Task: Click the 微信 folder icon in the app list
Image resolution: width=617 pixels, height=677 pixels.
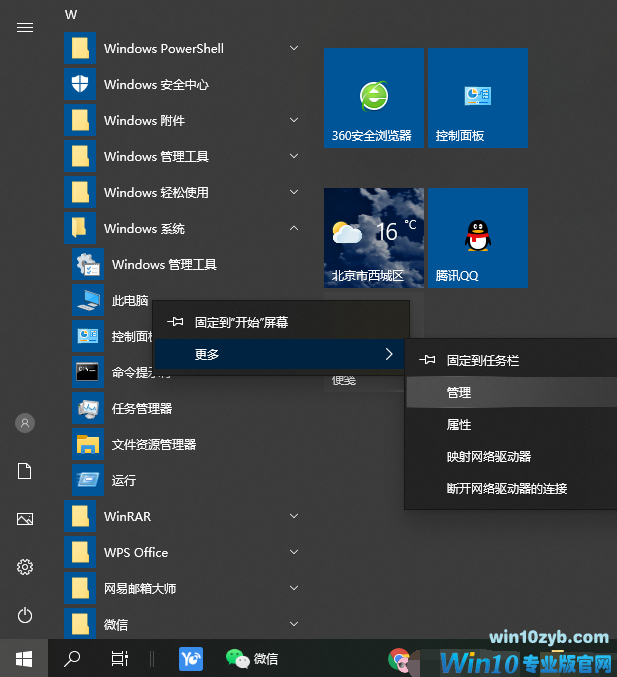Action: [x=80, y=623]
